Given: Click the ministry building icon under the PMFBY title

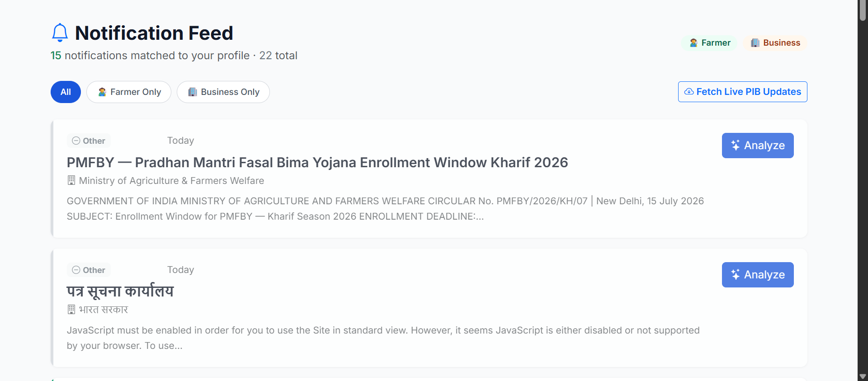Looking at the screenshot, I should pyautogui.click(x=71, y=180).
